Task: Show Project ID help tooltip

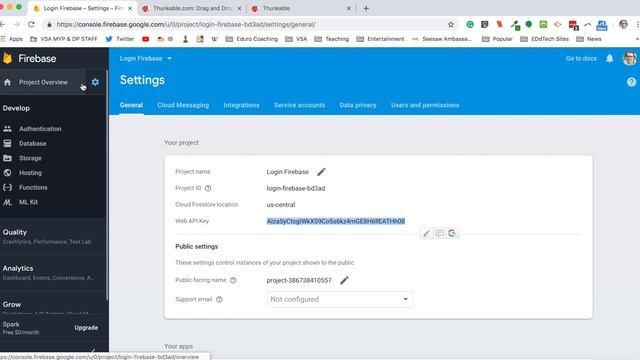Action: click(208, 188)
